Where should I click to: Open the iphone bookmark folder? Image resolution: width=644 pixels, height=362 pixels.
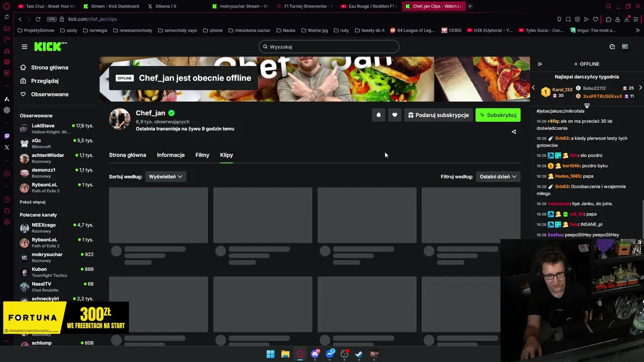click(x=212, y=30)
